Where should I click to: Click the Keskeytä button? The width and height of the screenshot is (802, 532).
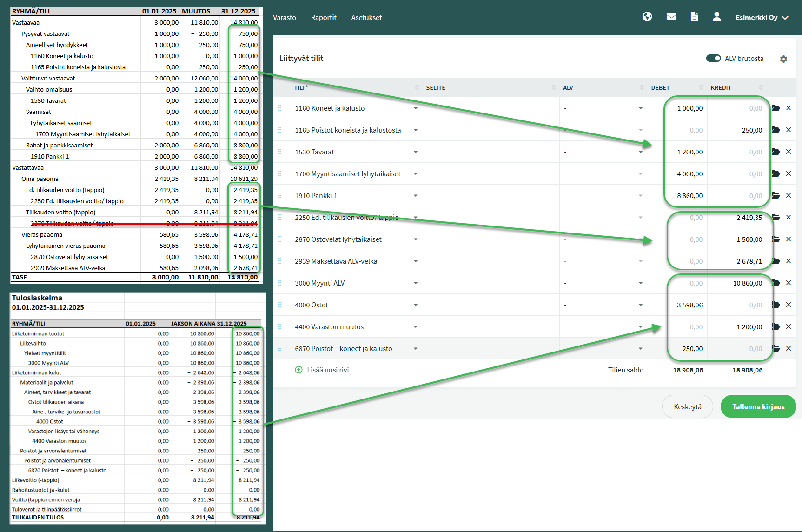point(687,407)
